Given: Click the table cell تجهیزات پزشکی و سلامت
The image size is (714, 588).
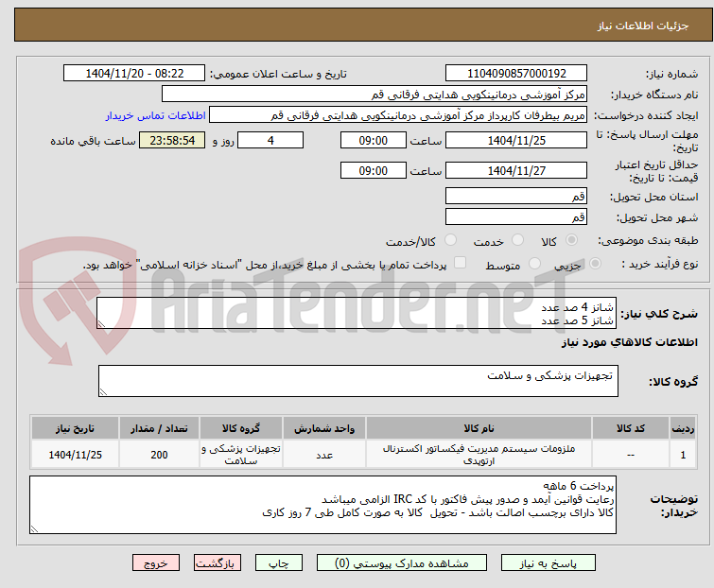Looking at the screenshot, I should (x=241, y=455).
